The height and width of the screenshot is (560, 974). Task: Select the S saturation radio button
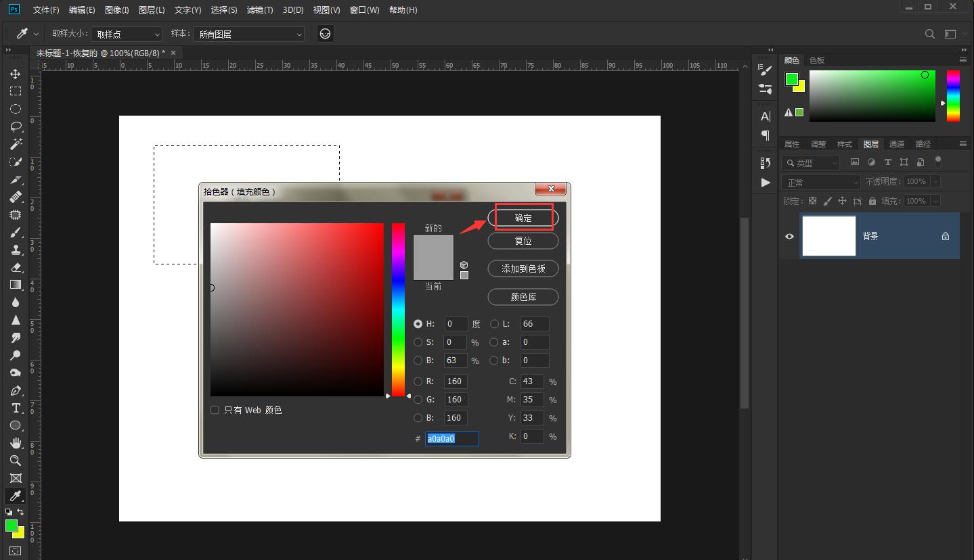[x=418, y=342]
